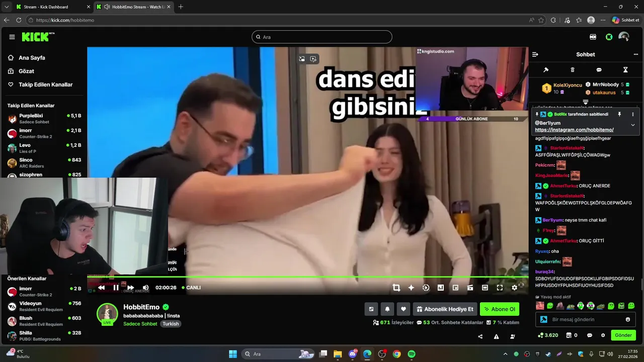
Task: Open the Windows Start menu
Action: click(x=233, y=354)
